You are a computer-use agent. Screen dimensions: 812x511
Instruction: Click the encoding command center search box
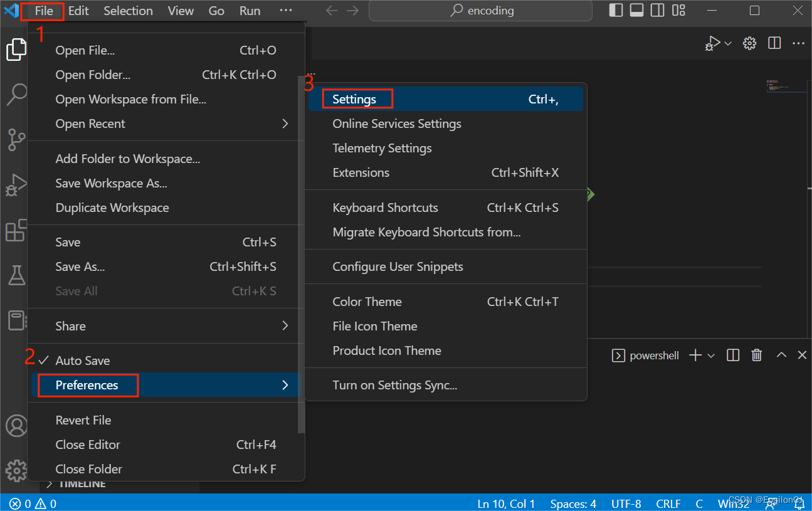(x=480, y=11)
